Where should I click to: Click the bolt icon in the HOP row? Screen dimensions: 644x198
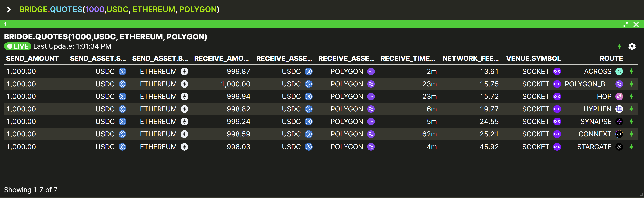click(x=631, y=96)
